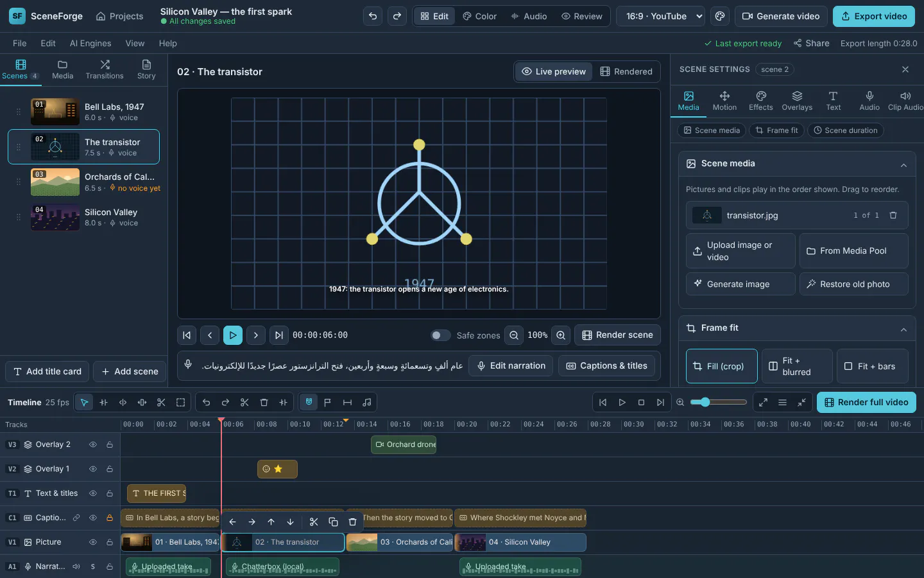Viewport: 924px width, 578px height.
Task: Duplicate clip using floating toolbar copy icon
Action: tap(333, 521)
